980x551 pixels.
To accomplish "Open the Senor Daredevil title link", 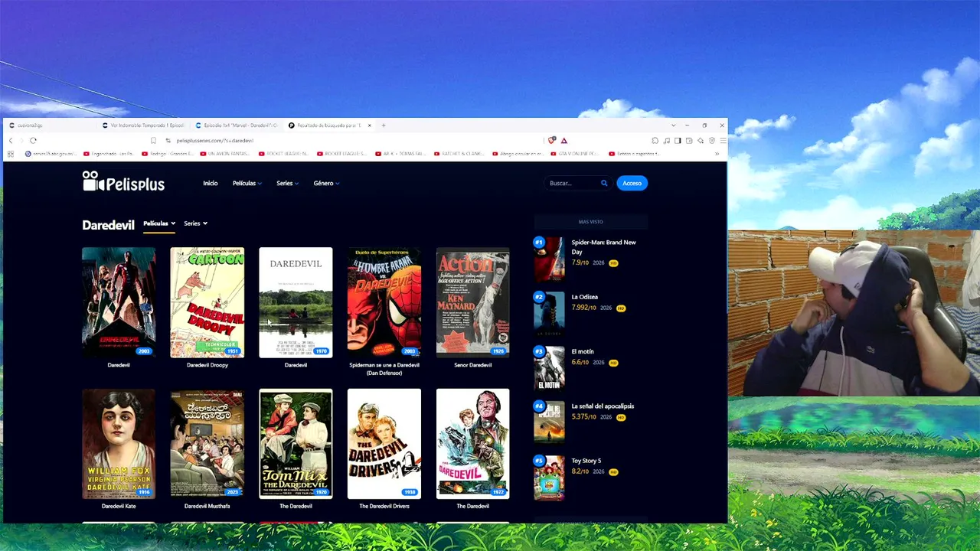I will [472, 365].
